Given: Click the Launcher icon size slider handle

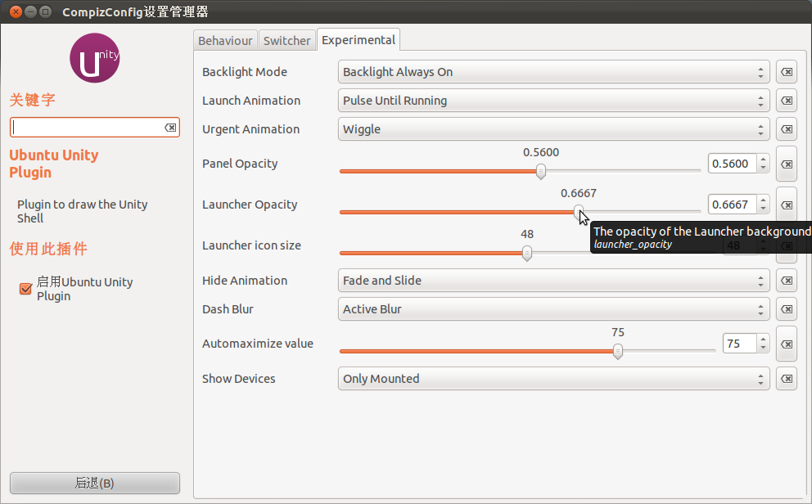Looking at the screenshot, I should click(x=526, y=253).
